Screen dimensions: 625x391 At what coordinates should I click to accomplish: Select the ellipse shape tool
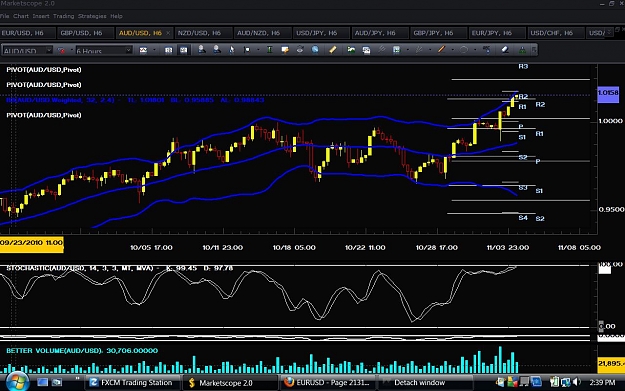(x=464, y=50)
